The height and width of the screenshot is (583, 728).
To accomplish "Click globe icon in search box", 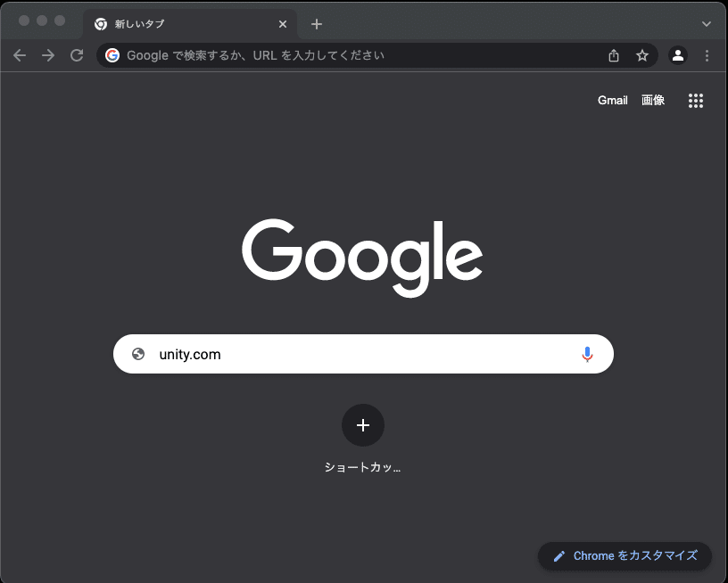I will tap(138, 354).
